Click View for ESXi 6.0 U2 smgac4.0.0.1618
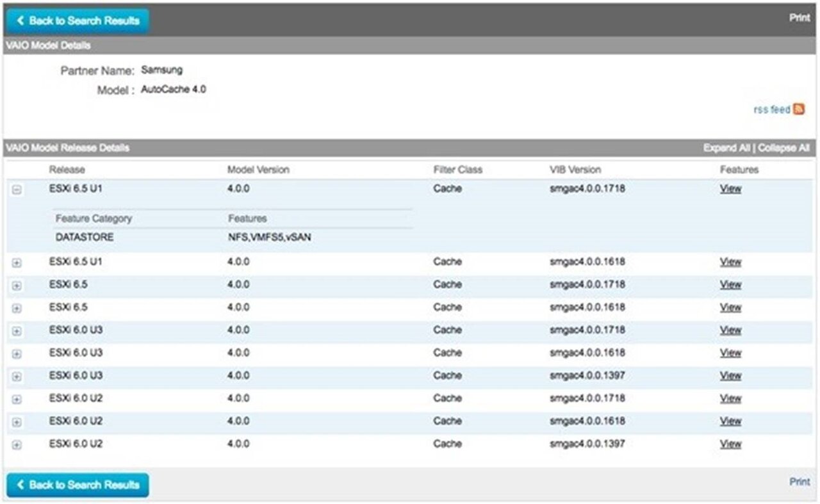Viewport: 820px width, 504px height. pyautogui.click(x=730, y=421)
